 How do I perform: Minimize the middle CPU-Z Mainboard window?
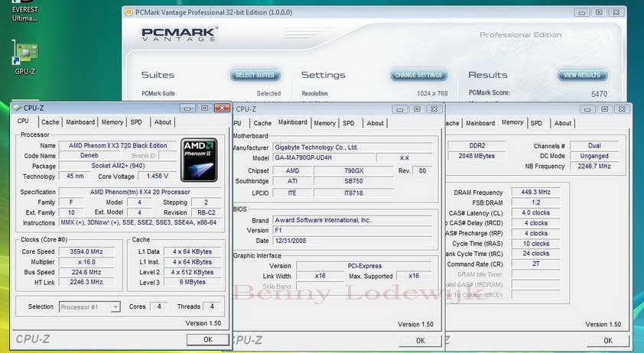click(399, 109)
